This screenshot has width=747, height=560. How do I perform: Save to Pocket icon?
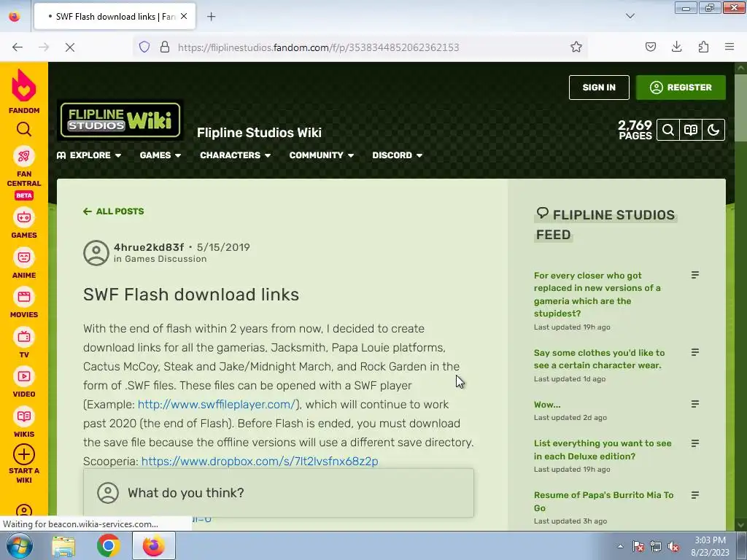point(651,47)
